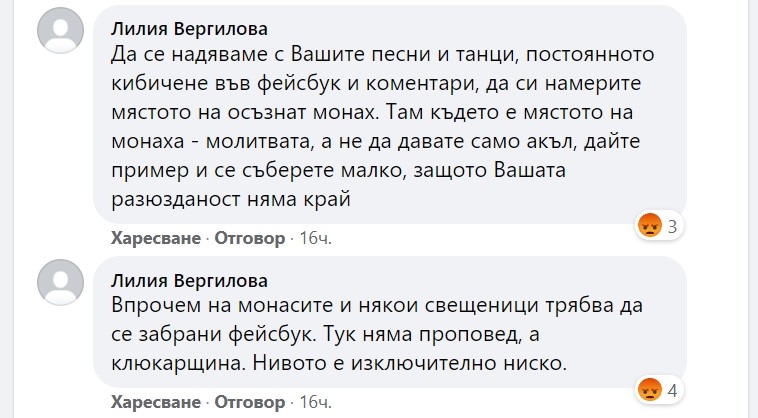Like the comment about песни и танци
The width and height of the screenshot is (758, 418).
click(156, 238)
